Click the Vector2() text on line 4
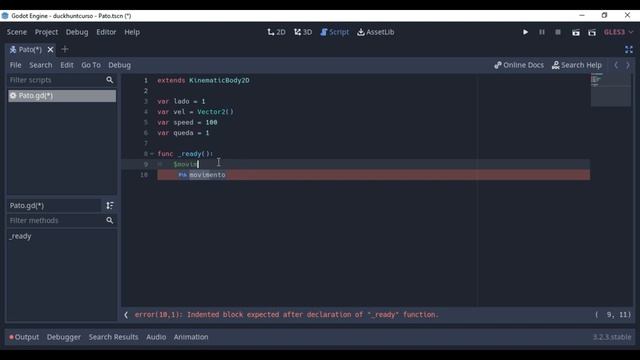Screen dimensions: 640x360 point(215,112)
